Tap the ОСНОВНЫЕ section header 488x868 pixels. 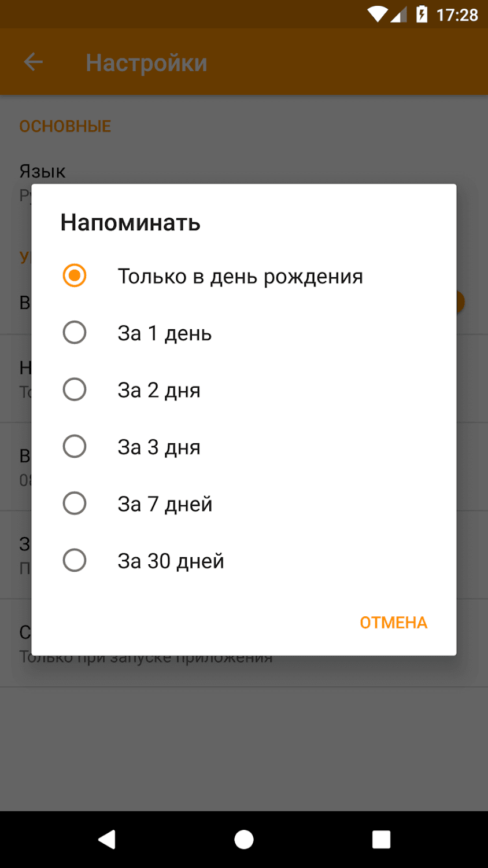pos(65,126)
